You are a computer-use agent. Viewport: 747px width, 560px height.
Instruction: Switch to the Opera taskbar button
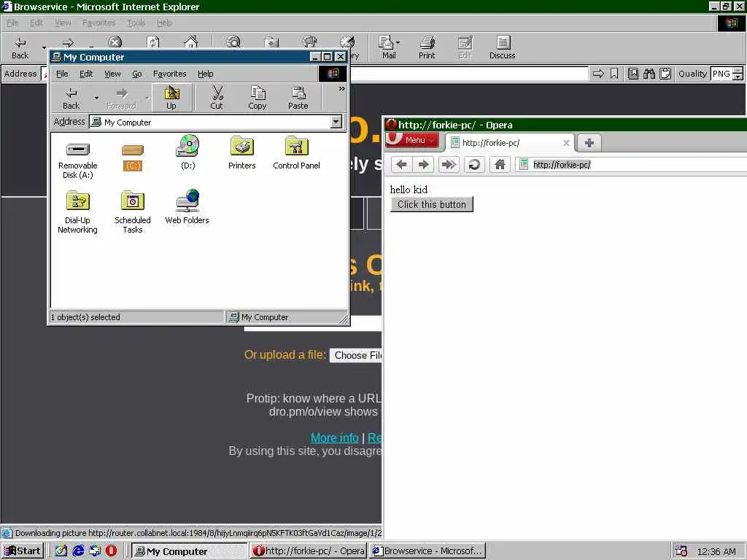pos(309,551)
